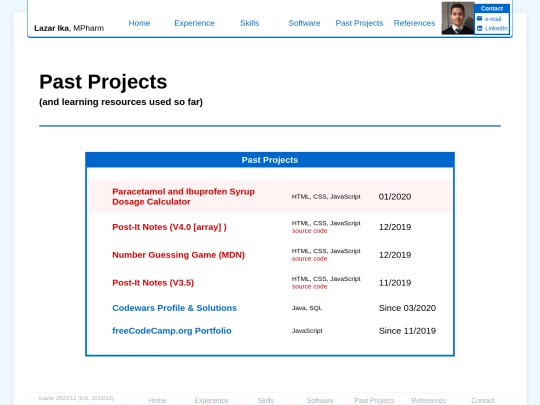
Task: Open Software page from top navigation
Action: pyautogui.click(x=304, y=23)
